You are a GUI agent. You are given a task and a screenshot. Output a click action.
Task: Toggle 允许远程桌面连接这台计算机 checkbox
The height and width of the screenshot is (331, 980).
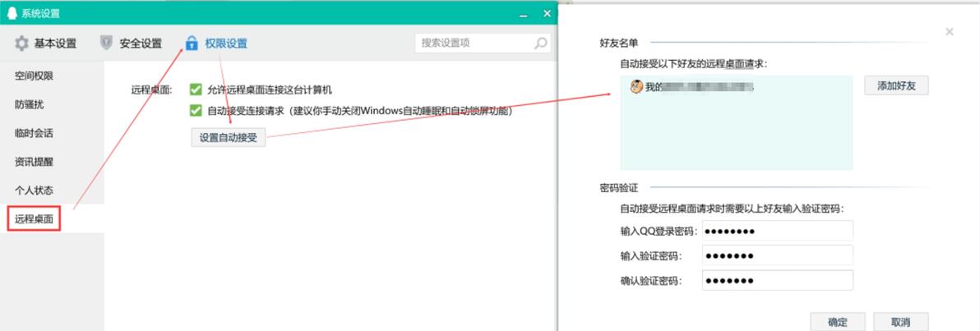coord(196,90)
